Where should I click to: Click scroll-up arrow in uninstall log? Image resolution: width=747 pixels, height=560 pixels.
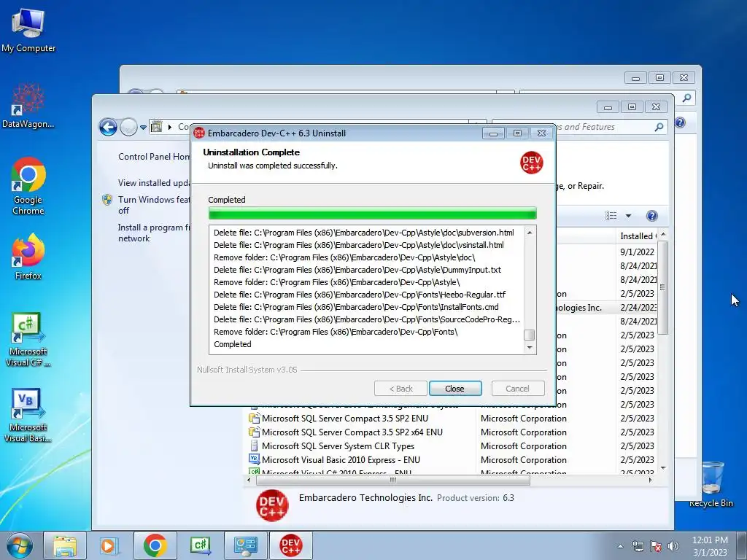point(530,233)
